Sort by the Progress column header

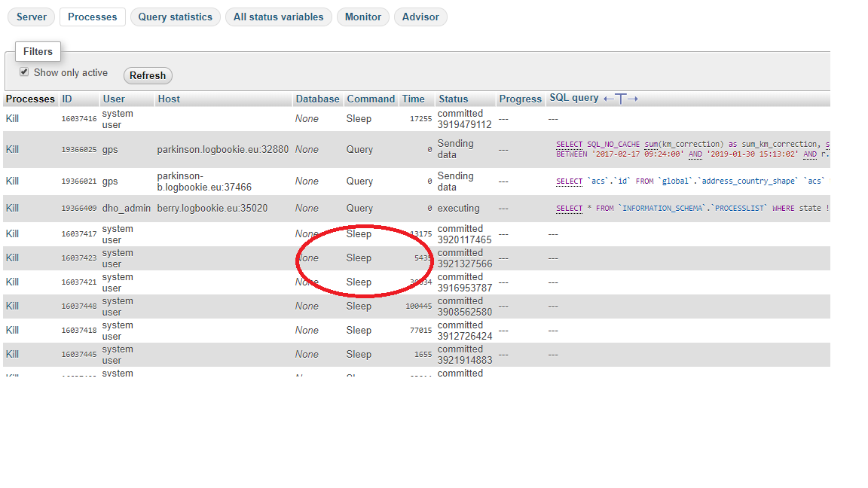pyautogui.click(x=521, y=99)
